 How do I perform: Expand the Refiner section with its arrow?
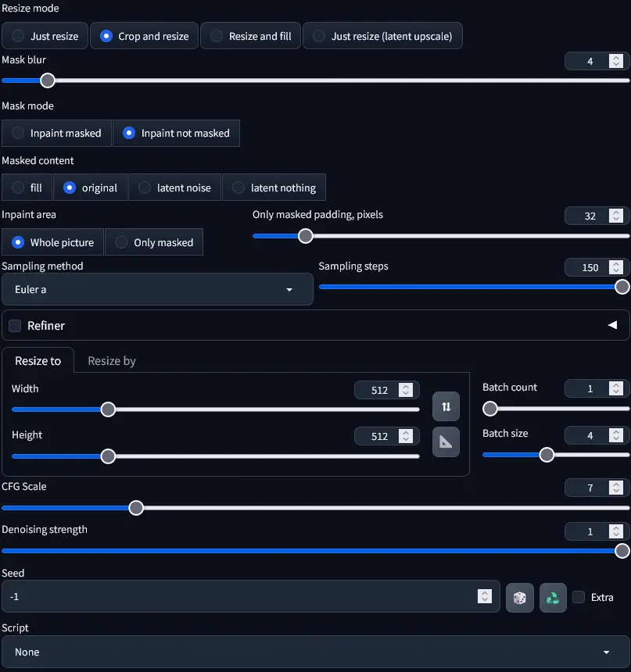point(613,325)
